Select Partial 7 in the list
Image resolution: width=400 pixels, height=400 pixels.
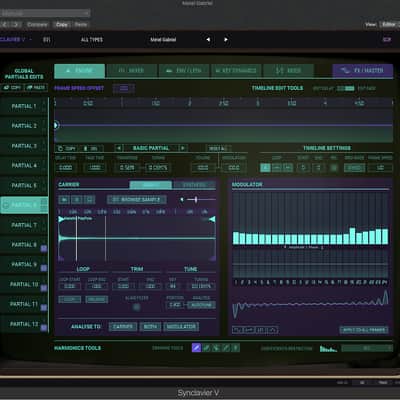point(24,225)
